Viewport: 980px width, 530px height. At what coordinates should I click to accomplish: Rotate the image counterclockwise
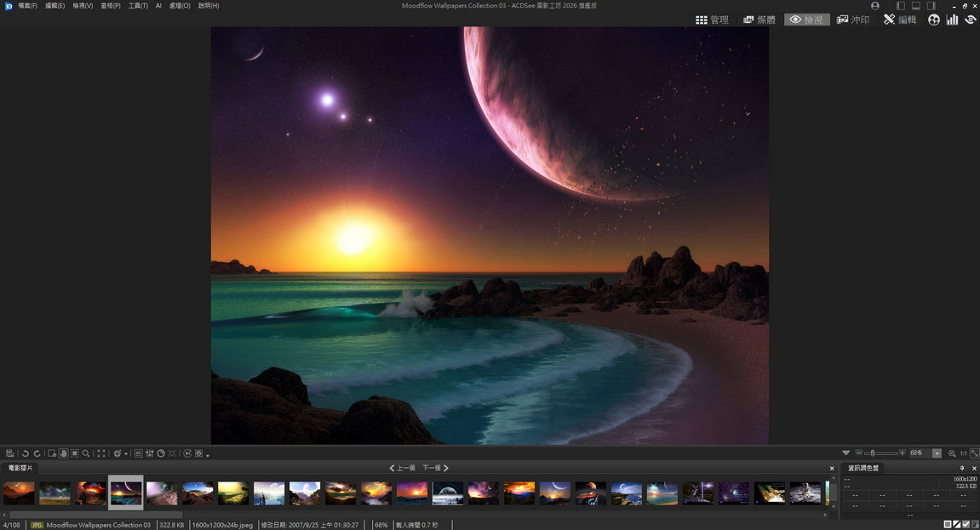(x=25, y=453)
